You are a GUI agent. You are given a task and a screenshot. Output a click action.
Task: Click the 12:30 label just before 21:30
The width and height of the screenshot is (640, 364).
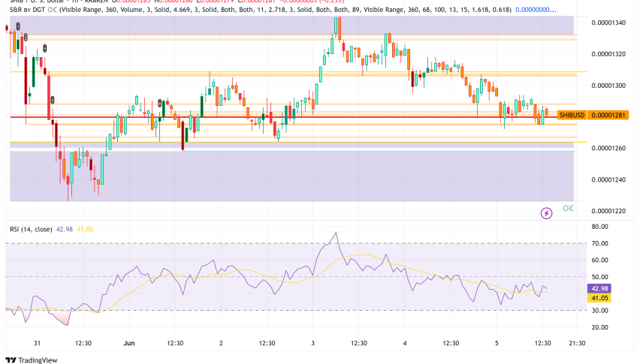[x=542, y=343]
